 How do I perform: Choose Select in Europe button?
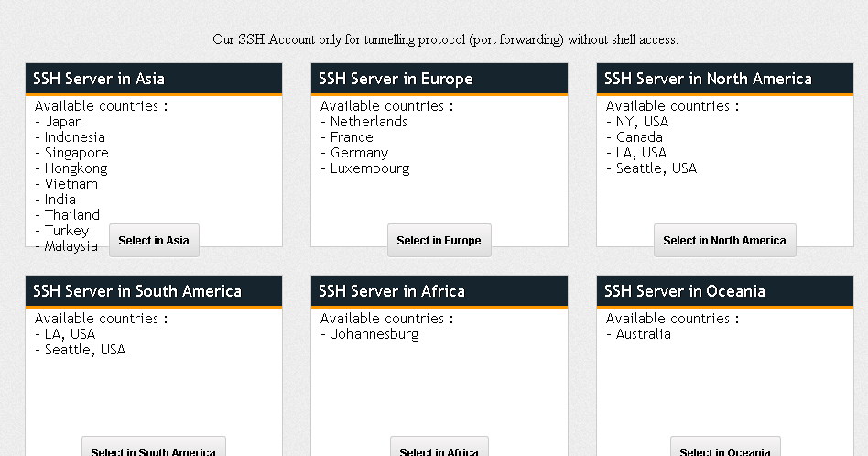tap(439, 240)
